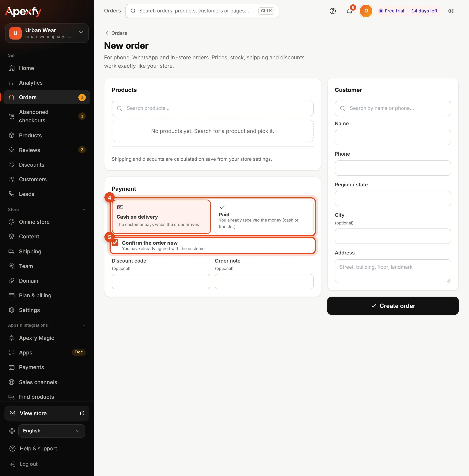This screenshot has width=469, height=476.
Task: Click the eye preview icon in header
Action: coord(451,11)
